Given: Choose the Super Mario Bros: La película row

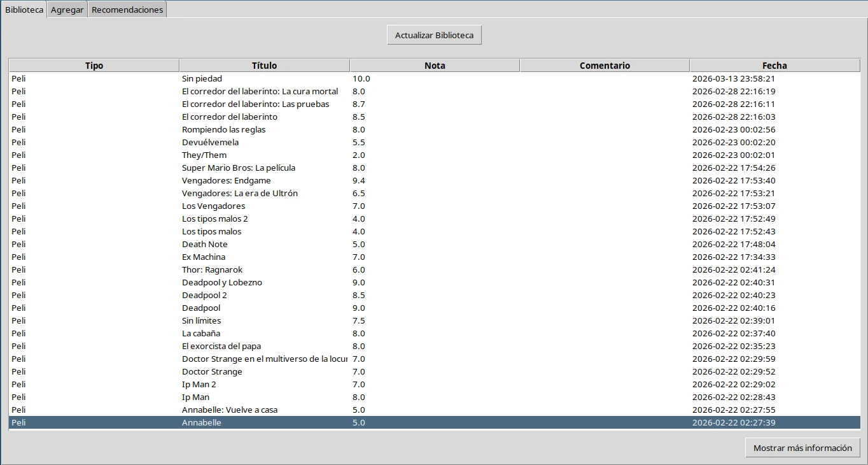Looking at the screenshot, I should click(x=238, y=168).
